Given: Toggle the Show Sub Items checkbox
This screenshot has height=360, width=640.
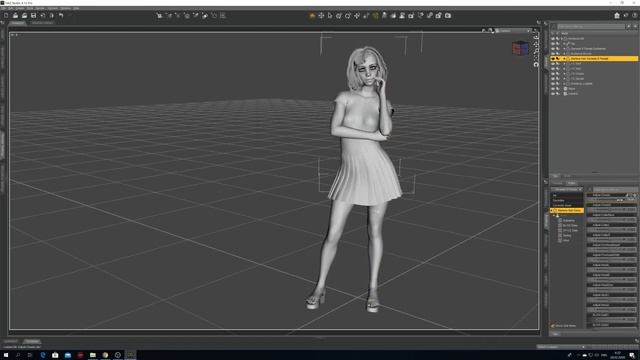Looking at the screenshot, I should point(553,326).
